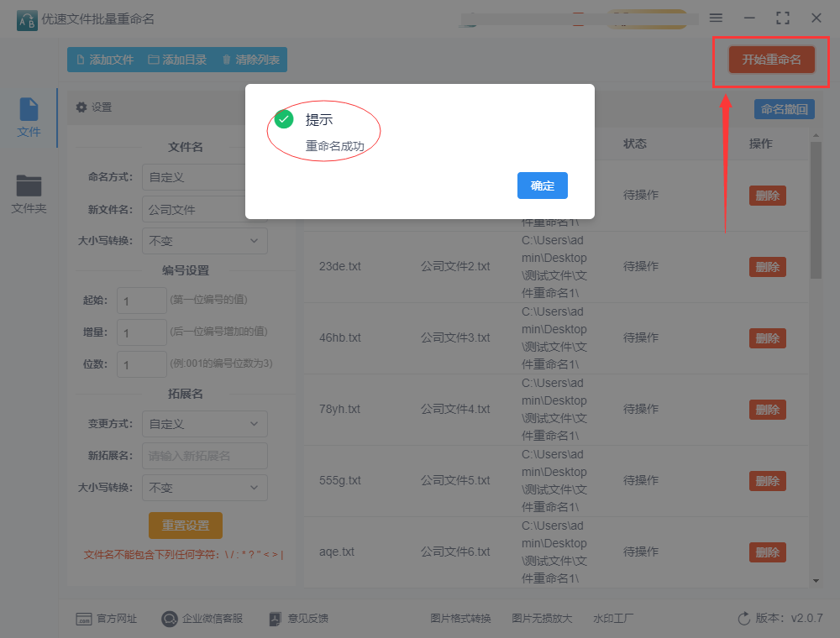Click the 清除列表 toolbar button

(250, 60)
